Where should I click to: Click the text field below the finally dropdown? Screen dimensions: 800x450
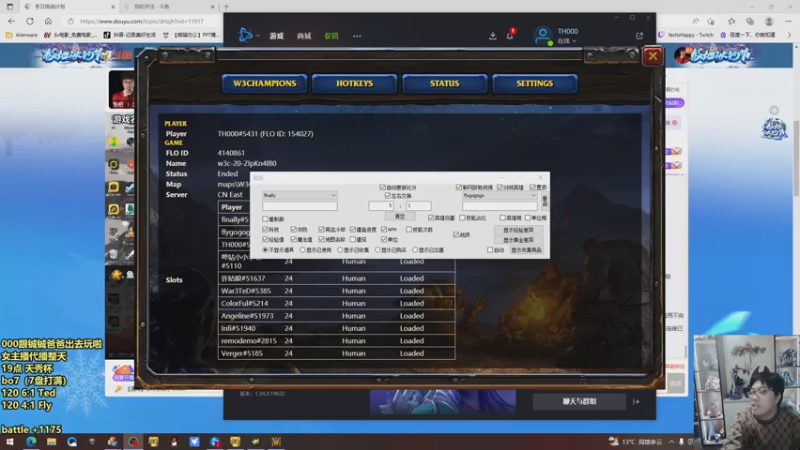299,206
